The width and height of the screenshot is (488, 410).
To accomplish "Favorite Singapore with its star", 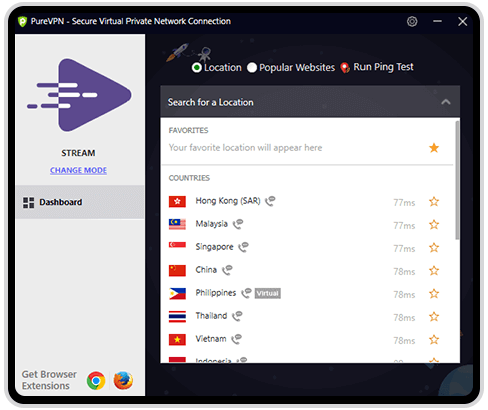I will coord(434,248).
